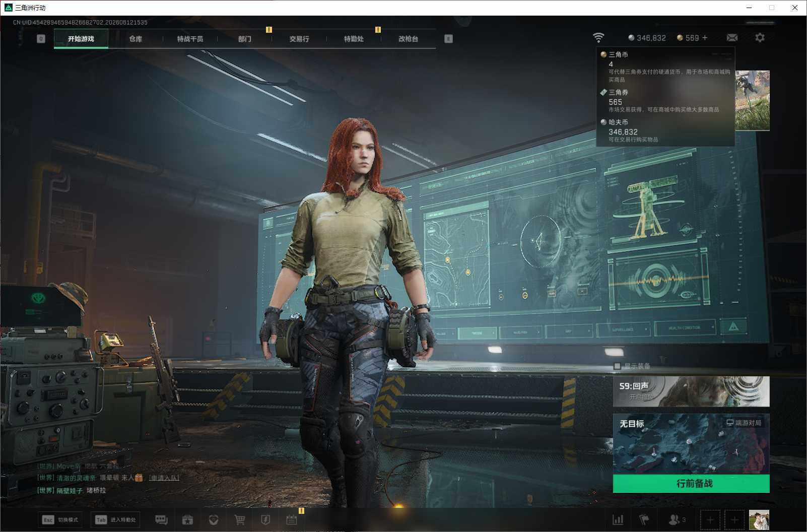Viewport: 807px width, 532px height.
Task: Click the plus to add 三角币
Action: [705, 38]
